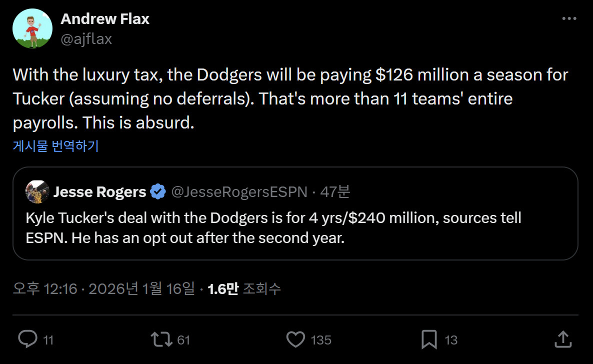Open the quoted Kyle Tucker post text
Viewport: 593px width, 364px height.
pyautogui.click(x=273, y=227)
